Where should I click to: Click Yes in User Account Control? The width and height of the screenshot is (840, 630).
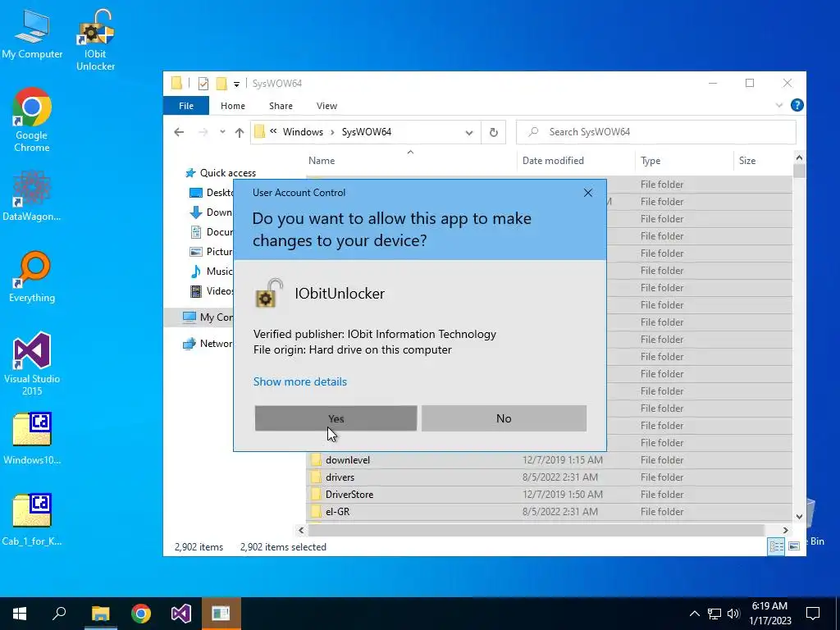pyautogui.click(x=336, y=418)
